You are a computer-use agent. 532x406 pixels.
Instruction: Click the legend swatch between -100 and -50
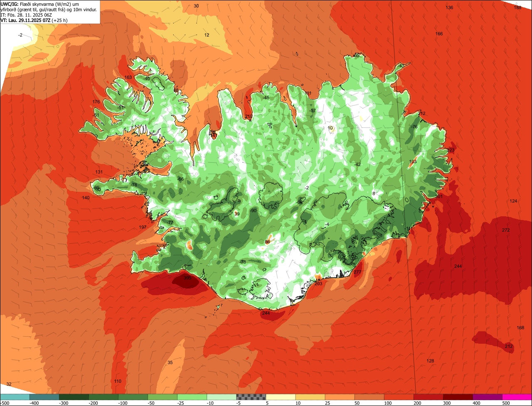[x=133, y=397]
